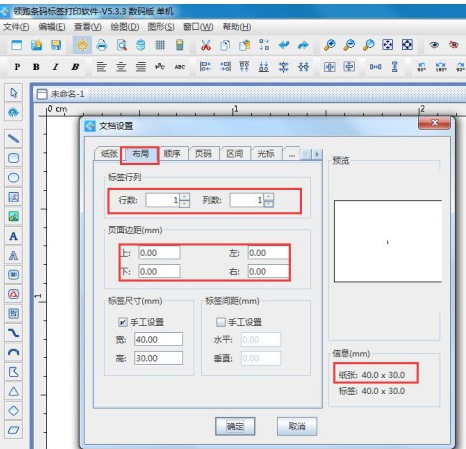Enable 手工设置 under 标签间距
This screenshot has height=449, width=466.
click(x=221, y=322)
